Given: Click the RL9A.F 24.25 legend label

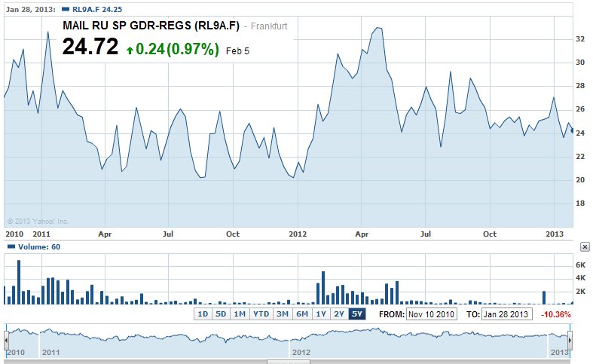Looking at the screenshot, I should (x=97, y=10).
